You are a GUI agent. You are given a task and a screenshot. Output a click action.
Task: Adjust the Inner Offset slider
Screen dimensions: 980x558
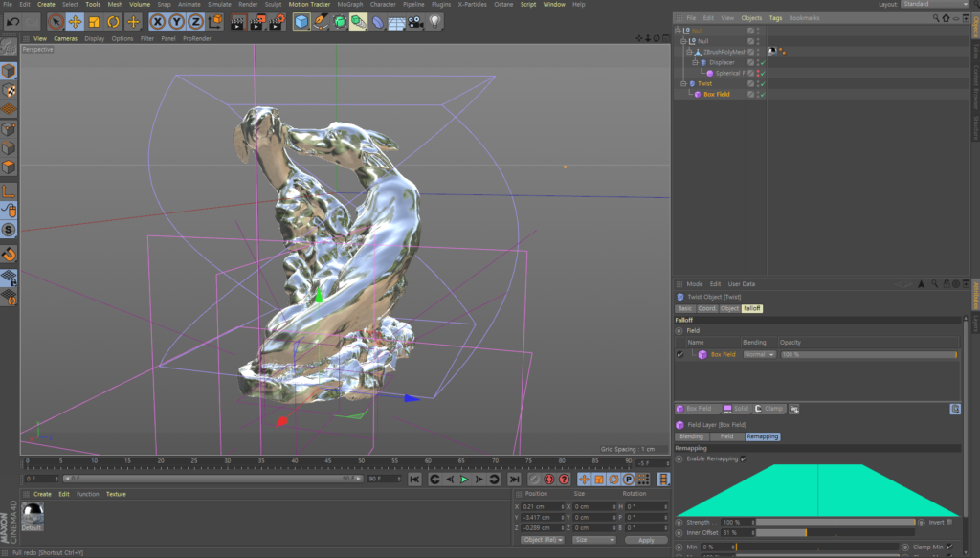[x=806, y=533]
